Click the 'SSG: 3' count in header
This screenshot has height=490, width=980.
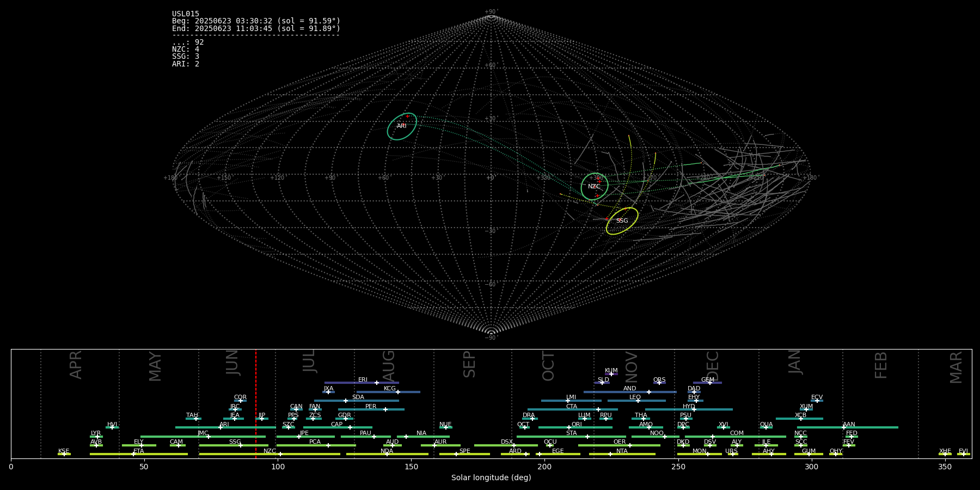coord(186,56)
